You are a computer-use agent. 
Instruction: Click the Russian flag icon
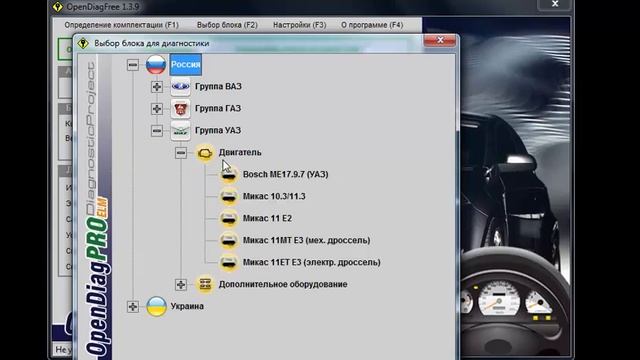point(156,64)
